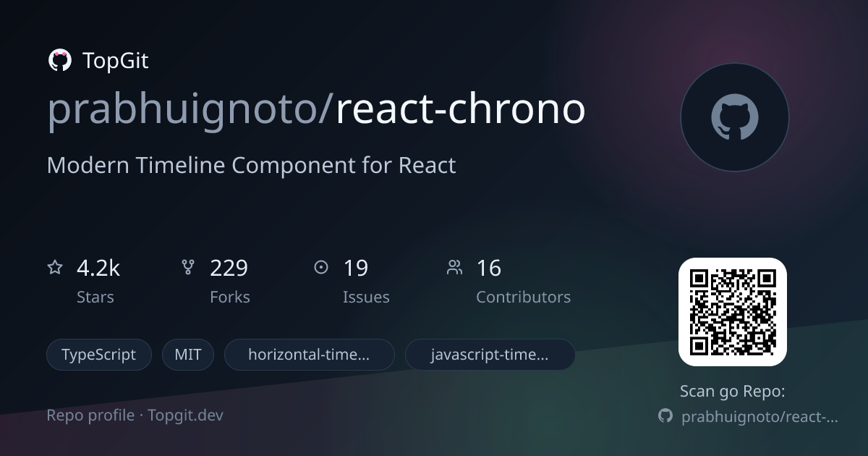Select the Modern Timeline Component description
Screen dimensions: 868x456
pos(251,165)
